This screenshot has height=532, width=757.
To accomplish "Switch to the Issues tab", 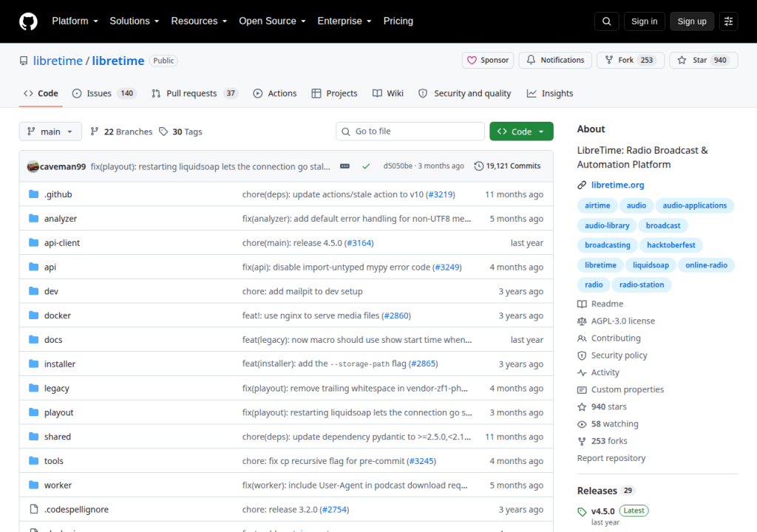I will [104, 93].
